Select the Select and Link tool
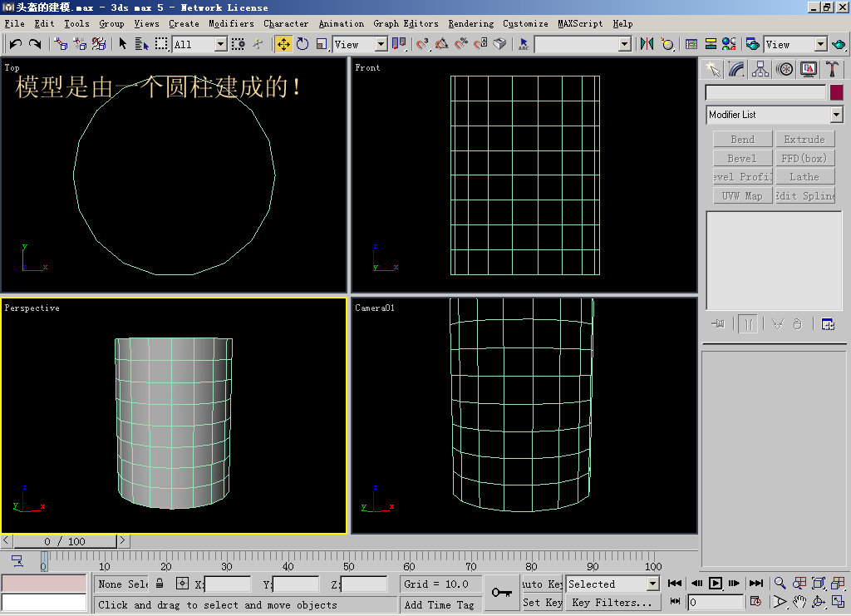 [x=61, y=44]
